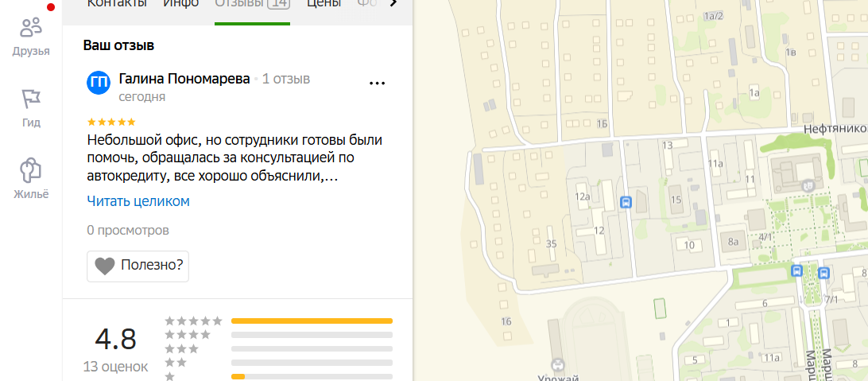Click the right arrow to show more tabs

pos(393,3)
